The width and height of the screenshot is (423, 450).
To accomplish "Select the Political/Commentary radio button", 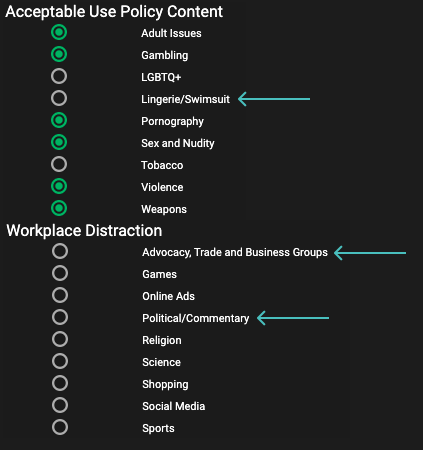I will pyautogui.click(x=60, y=317).
